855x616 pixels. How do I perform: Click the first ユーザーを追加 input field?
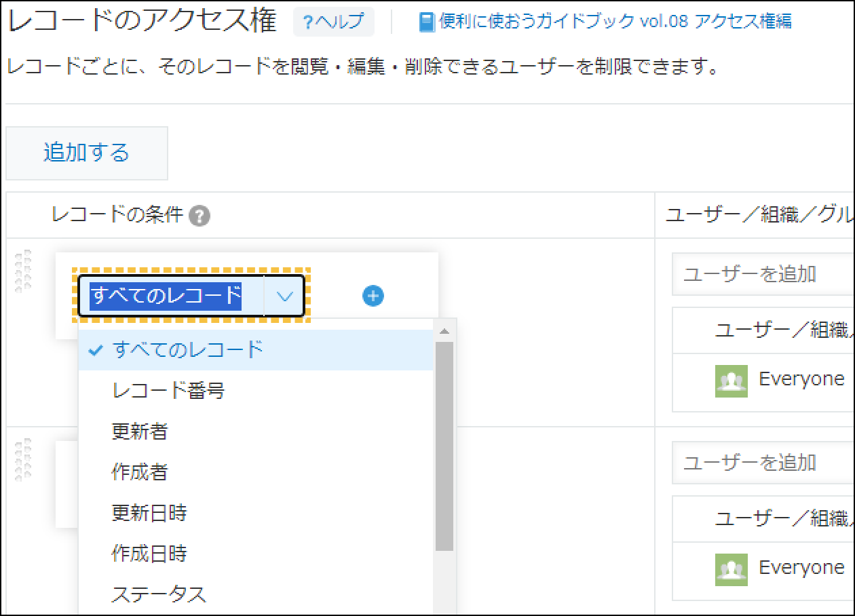coord(760,274)
